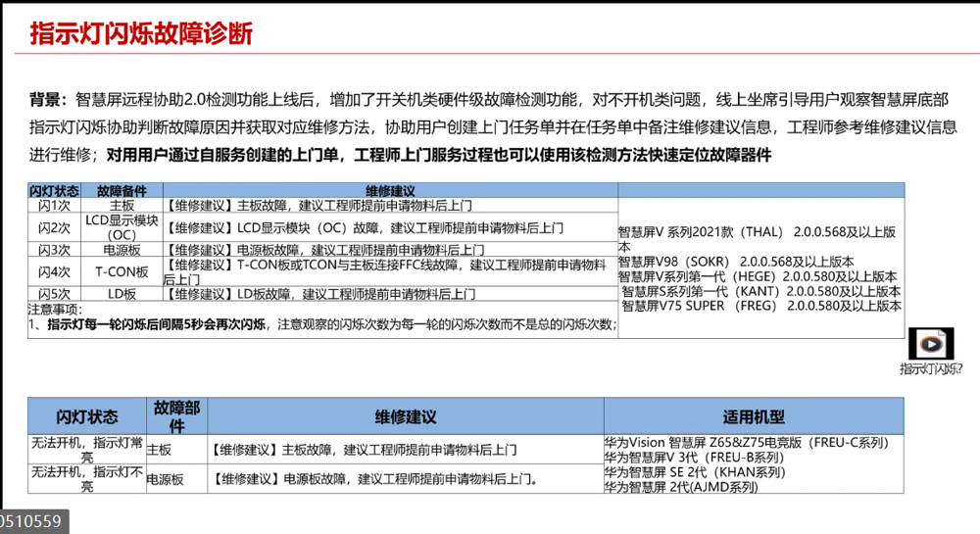Click the 智慧屏V系列第一代 (HEGE) model line
The width and height of the screenshot is (980, 534).
759,276
